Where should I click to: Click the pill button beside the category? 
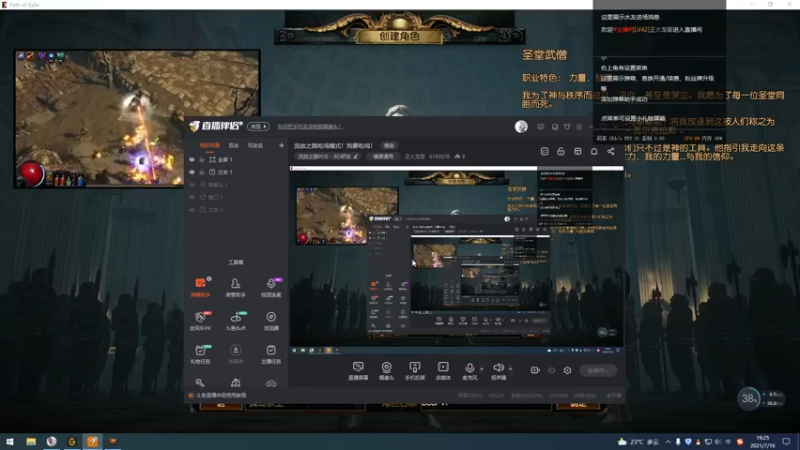point(383,157)
